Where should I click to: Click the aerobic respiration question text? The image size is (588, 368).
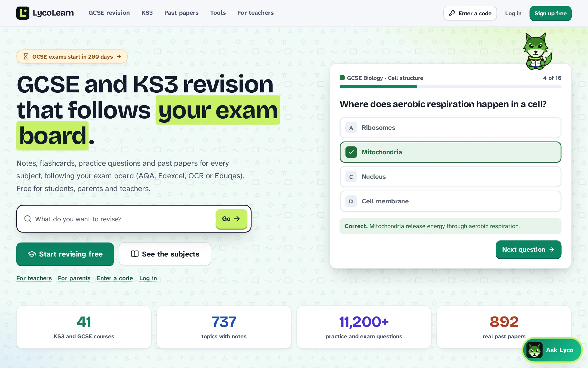pyautogui.click(x=443, y=104)
